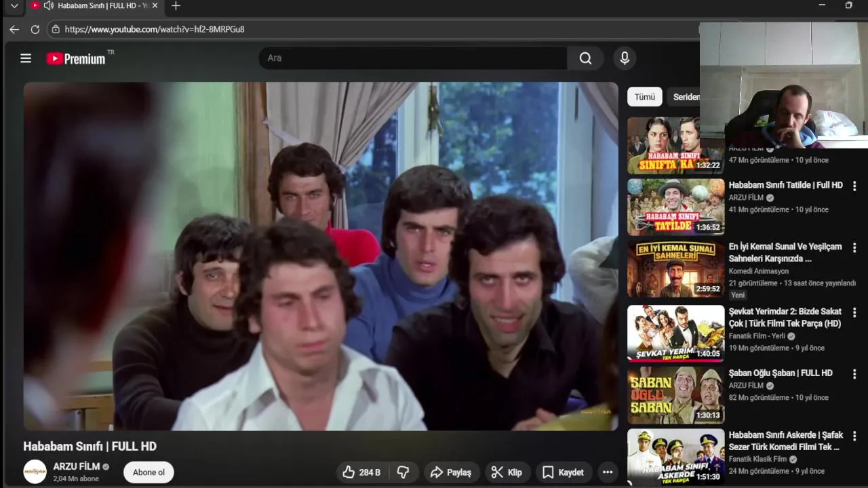
Task: Open the YouTube hamburger guide menu
Action: [x=26, y=58]
